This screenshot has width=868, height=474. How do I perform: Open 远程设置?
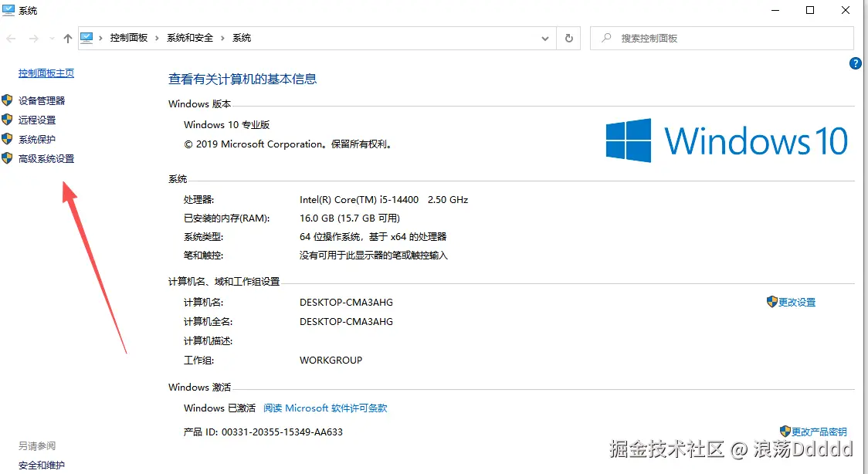[x=37, y=120]
